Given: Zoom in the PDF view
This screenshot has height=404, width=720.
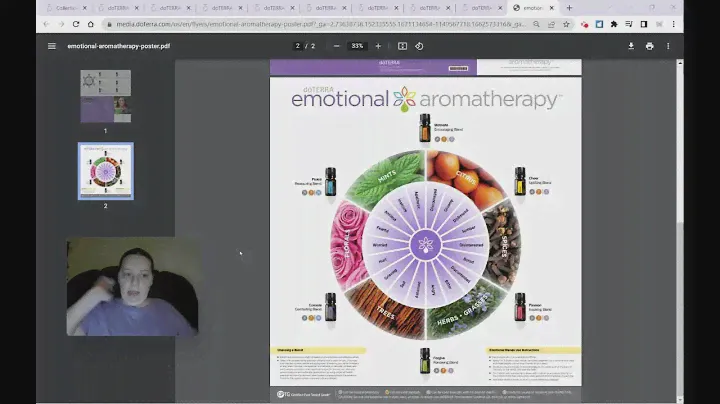Looking at the screenshot, I should 377,46.
